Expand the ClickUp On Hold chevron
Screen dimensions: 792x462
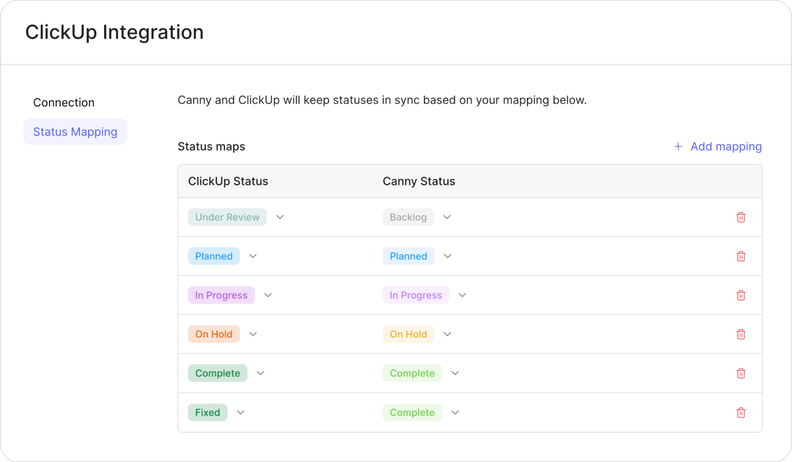pos(253,334)
